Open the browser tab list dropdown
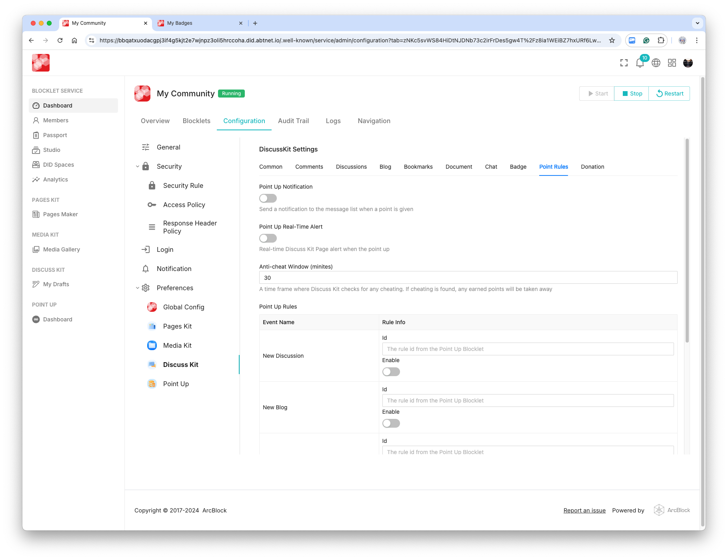The height and width of the screenshot is (560, 728). pyautogui.click(x=697, y=23)
